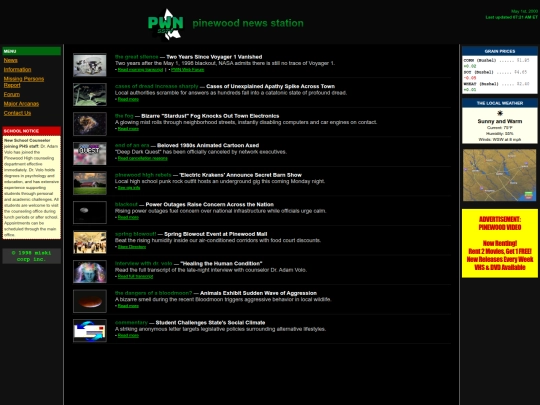Click Read more under Student Challenges commentary

point(128,335)
